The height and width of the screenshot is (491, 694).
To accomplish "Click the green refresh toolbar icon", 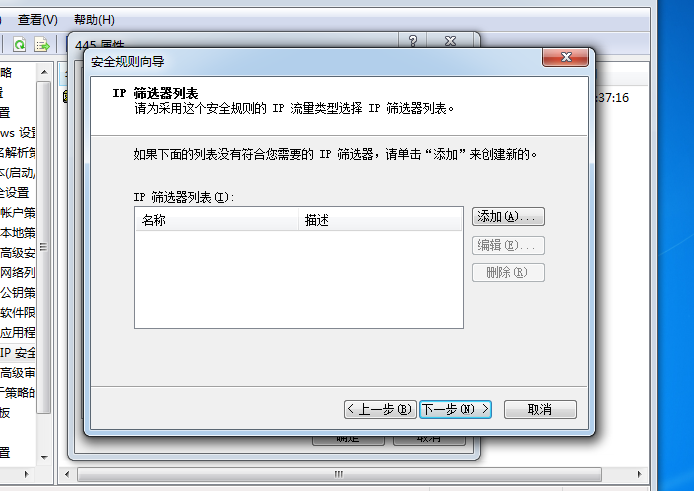I will tap(19, 45).
